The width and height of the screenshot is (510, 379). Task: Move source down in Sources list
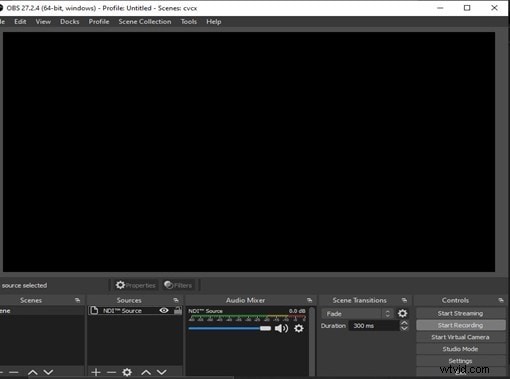pos(162,372)
